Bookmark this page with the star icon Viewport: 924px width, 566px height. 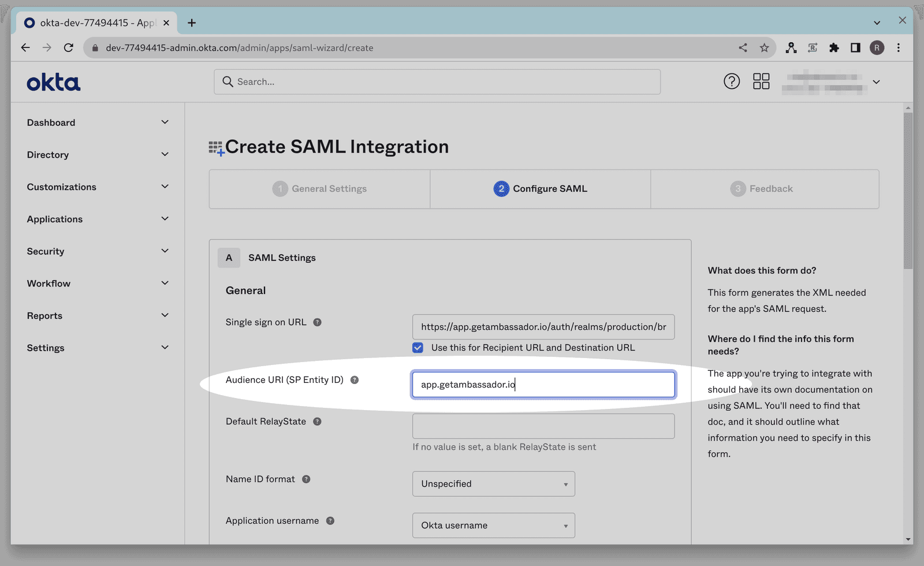[x=765, y=48]
